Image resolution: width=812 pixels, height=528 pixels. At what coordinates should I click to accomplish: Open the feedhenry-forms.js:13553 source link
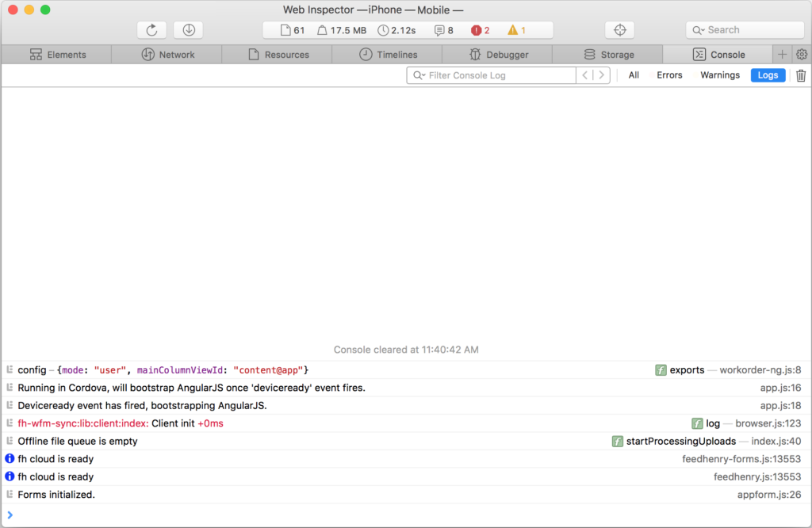pos(741,459)
